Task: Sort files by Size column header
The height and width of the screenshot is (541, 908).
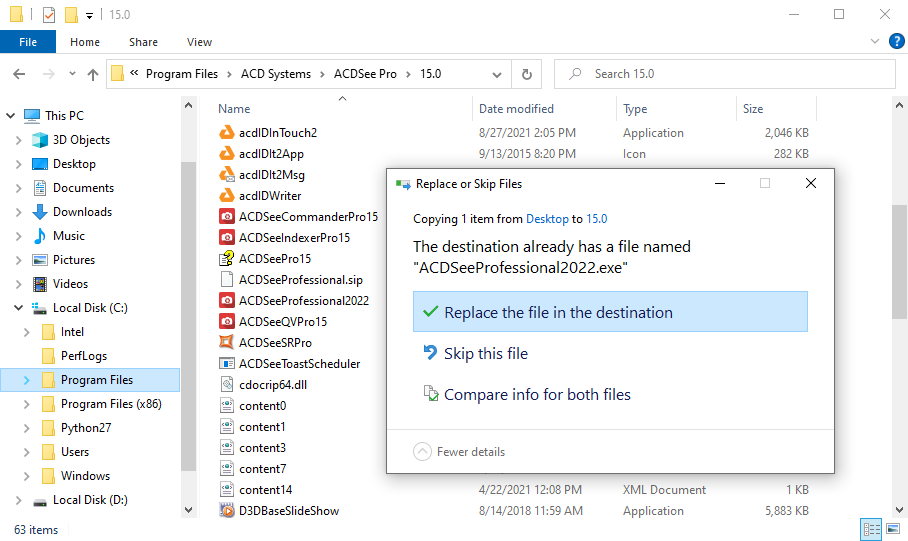Action: point(753,109)
